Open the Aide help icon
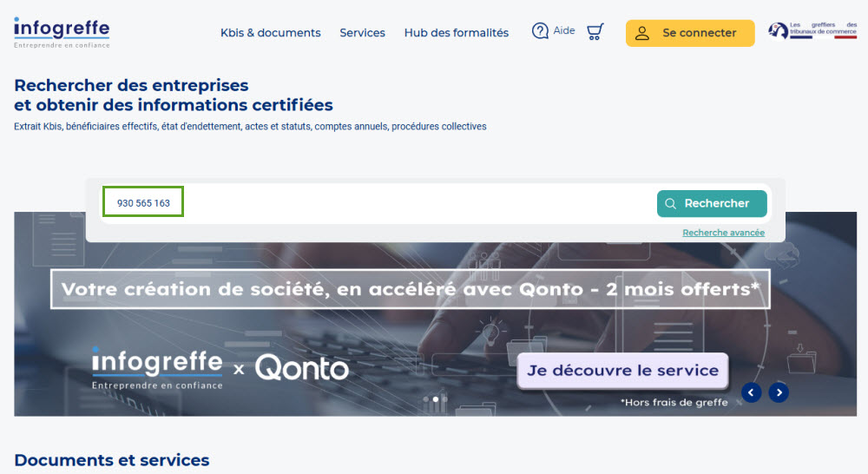 click(x=541, y=31)
